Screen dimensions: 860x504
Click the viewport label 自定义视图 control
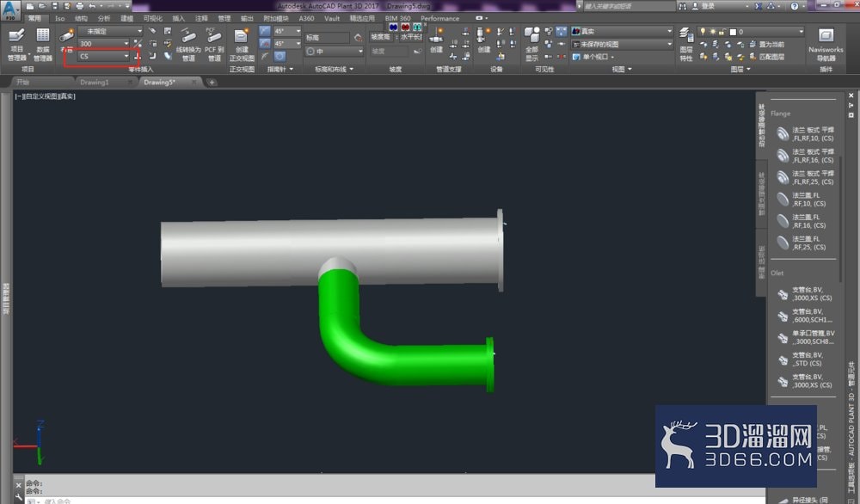coord(42,96)
